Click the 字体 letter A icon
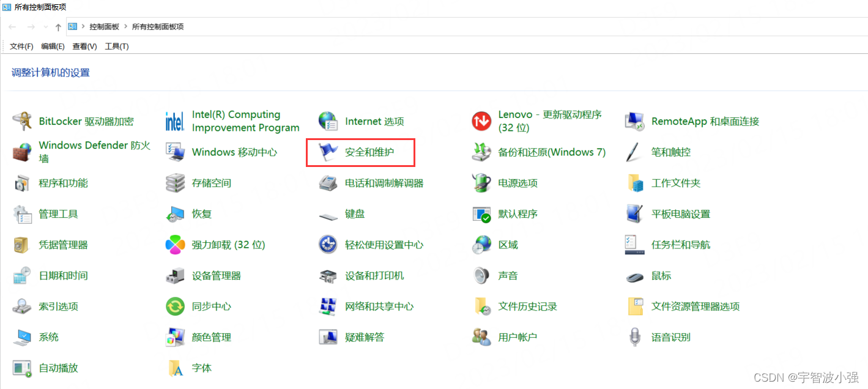868x389 pixels. coord(175,368)
